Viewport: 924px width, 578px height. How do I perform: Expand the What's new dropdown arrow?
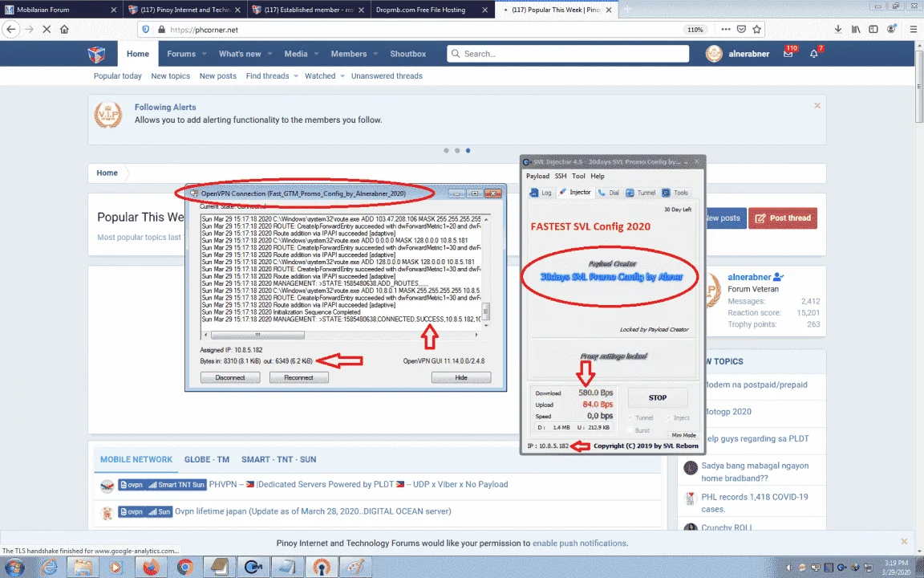(269, 54)
